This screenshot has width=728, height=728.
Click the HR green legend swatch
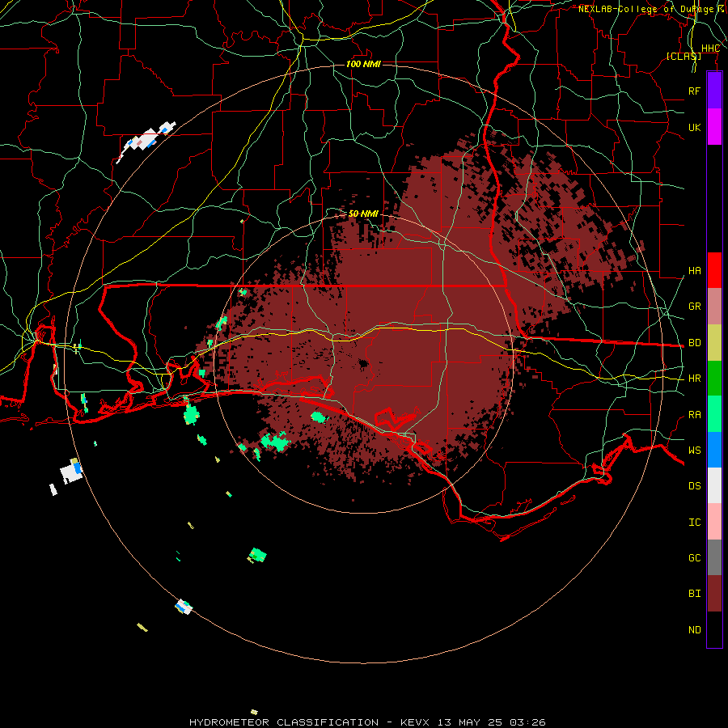point(714,379)
